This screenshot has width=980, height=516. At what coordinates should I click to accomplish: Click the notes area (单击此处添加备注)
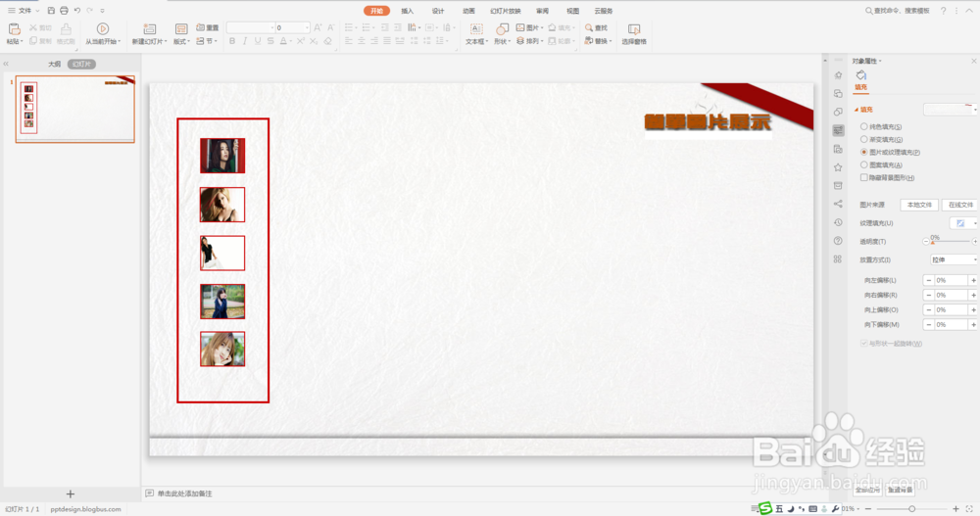[184, 493]
